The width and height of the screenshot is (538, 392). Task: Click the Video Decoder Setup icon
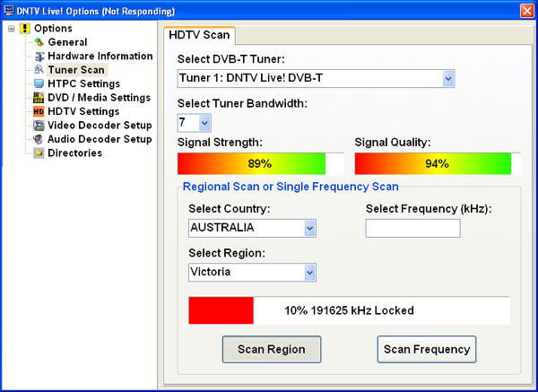39,126
